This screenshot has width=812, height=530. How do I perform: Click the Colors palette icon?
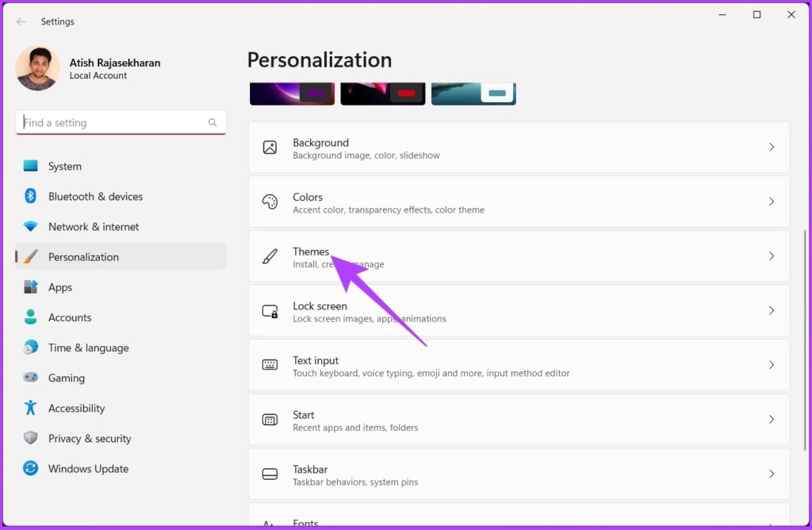[x=270, y=202]
